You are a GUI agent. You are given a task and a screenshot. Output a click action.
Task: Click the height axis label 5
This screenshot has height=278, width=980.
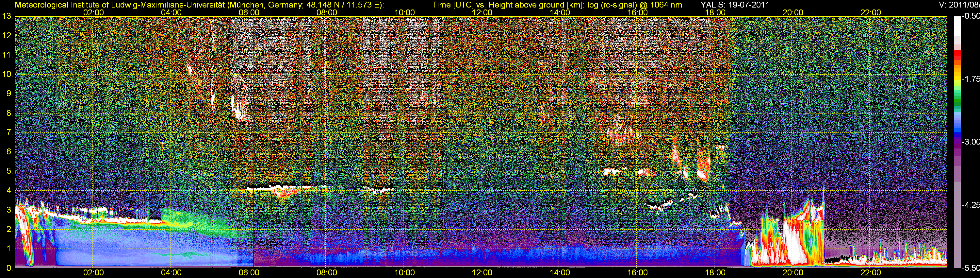9,171
